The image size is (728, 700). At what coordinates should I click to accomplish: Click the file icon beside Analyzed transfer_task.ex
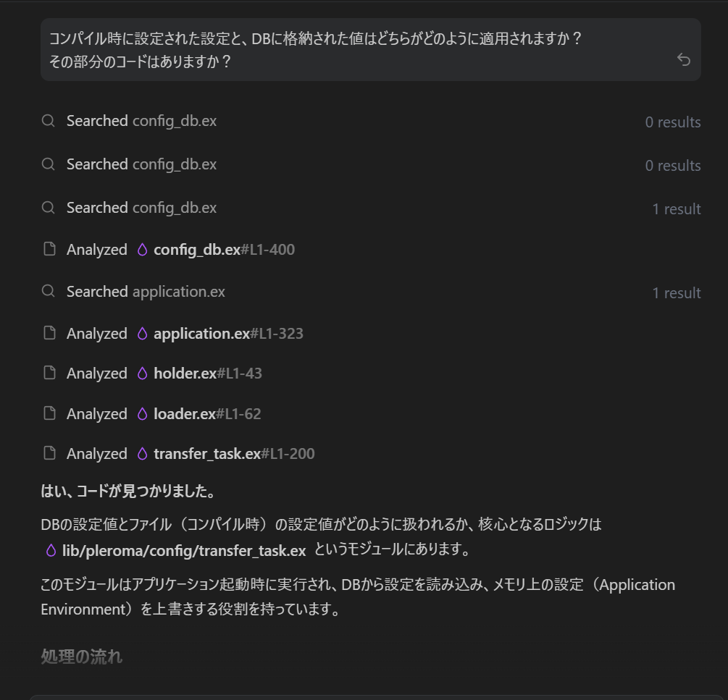pos(49,454)
